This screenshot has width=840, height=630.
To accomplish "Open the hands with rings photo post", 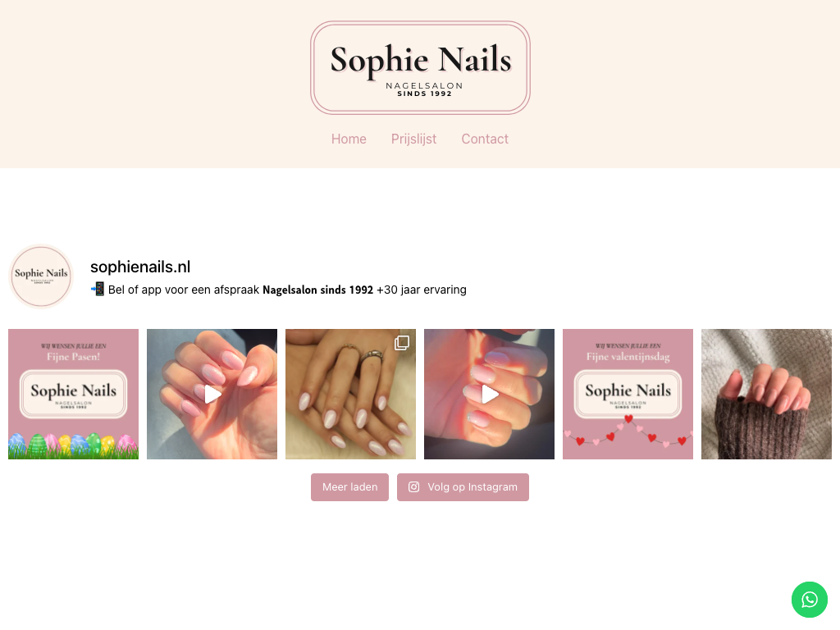I will pyautogui.click(x=350, y=395).
